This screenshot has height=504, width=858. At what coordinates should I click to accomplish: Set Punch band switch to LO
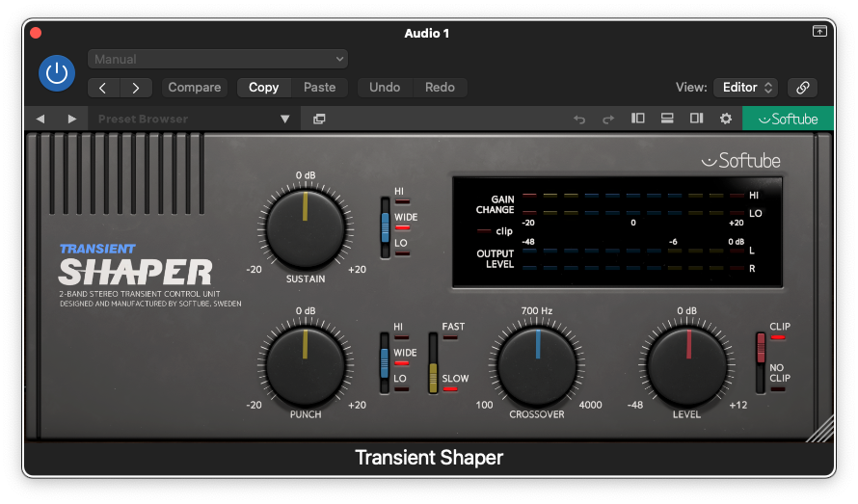[x=400, y=382]
